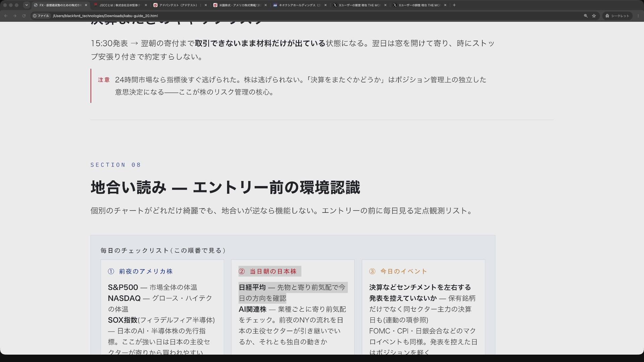Open the tab search dropdown arrow
Image resolution: width=644 pixels, height=362 pixels.
click(26, 5)
